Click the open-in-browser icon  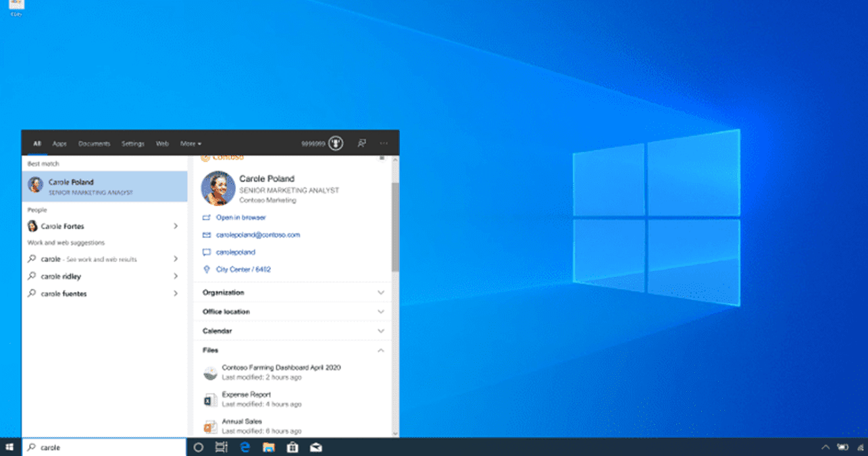pos(207,218)
